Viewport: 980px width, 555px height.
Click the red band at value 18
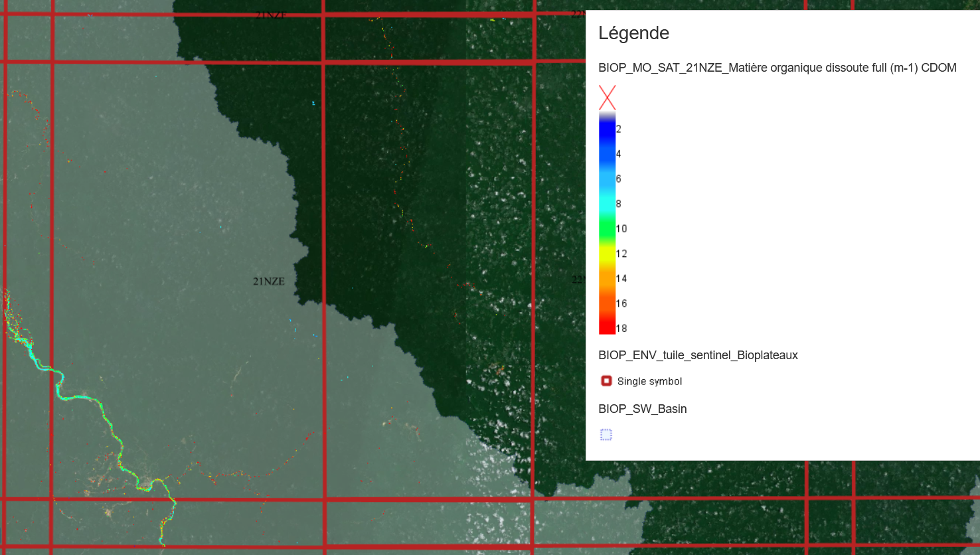(607, 328)
